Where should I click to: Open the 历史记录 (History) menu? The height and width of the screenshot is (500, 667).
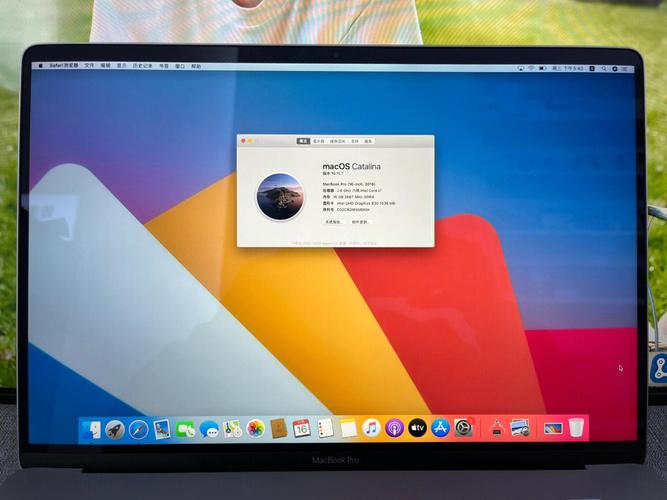coord(143,66)
